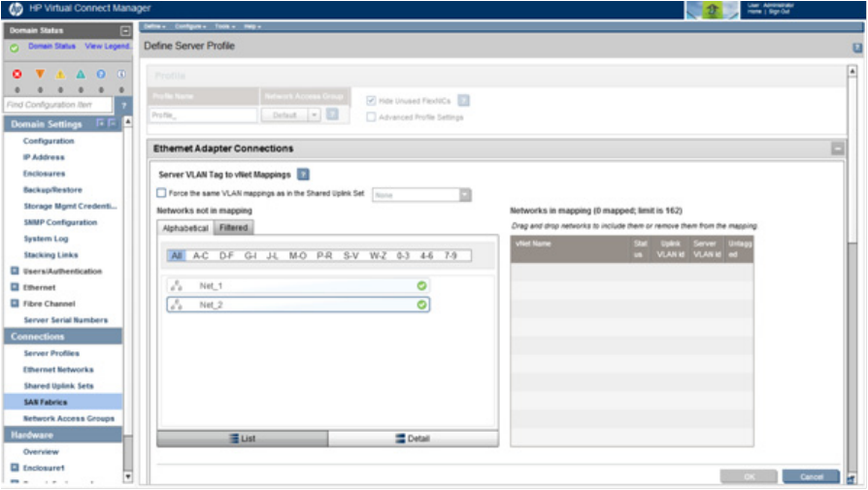Click the HP logo icon
The width and height of the screenshot is (868, 490).
coord(16,9)
